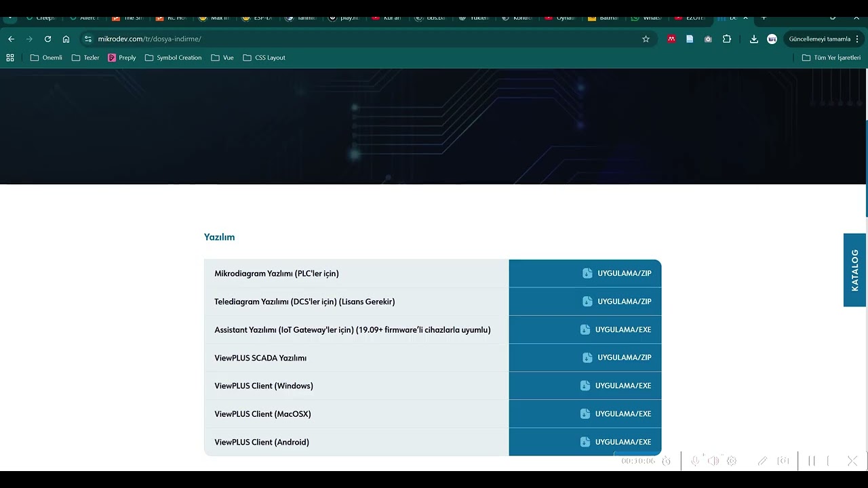This screenshot has height=488, width=868.
Task: Open the KATALOG side tab
Action: point(854,270)
